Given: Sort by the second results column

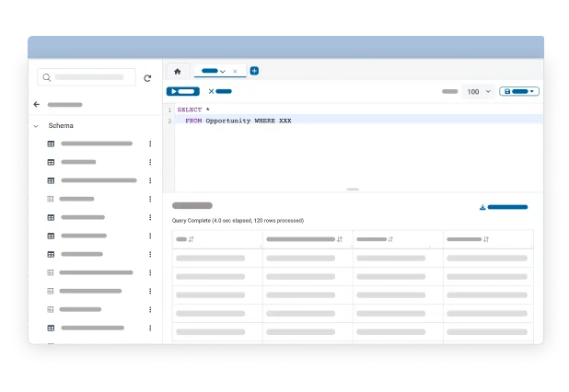Looking at the screenshot, I should 340,239.
